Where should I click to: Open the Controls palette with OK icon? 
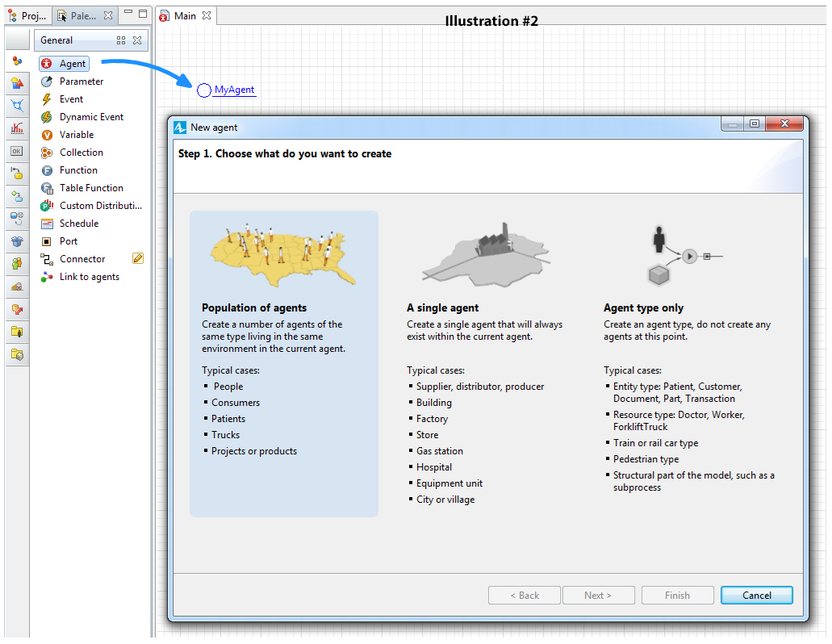click(x=17, y=151)
